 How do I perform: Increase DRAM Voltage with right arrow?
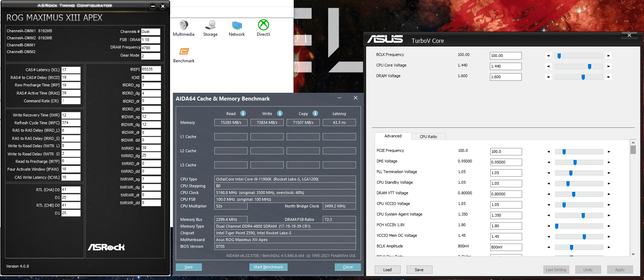coord(609,77)
